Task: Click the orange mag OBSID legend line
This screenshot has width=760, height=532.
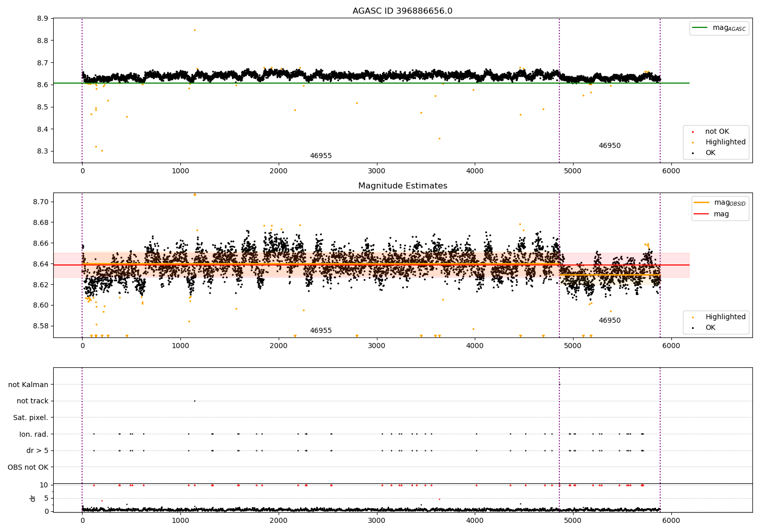Action: [x=701, y=203]
